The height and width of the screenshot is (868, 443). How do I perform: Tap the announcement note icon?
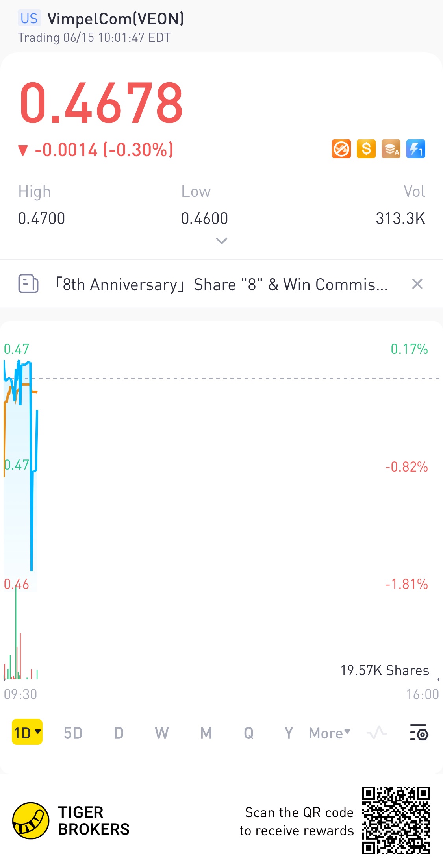28,284
